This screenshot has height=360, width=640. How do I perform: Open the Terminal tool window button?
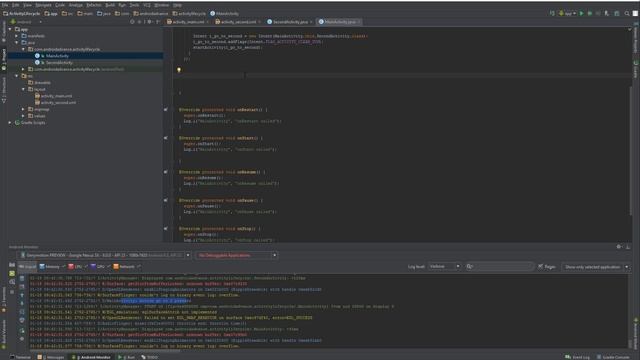pos(20,357)
